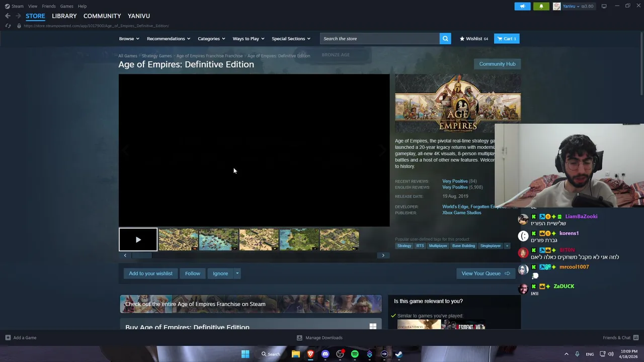Expand the Recommendations dropdown

tap(168, 39)
